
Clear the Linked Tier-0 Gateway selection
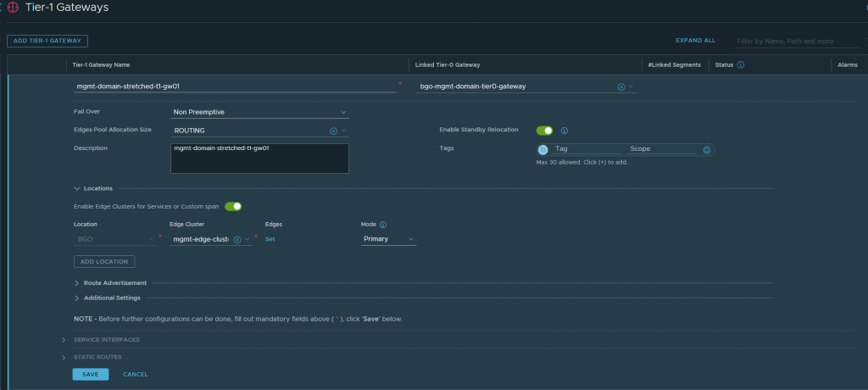620,86
